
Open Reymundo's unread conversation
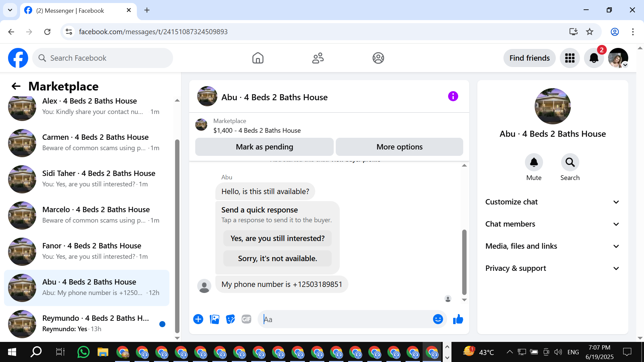click(x=87, y=324)
